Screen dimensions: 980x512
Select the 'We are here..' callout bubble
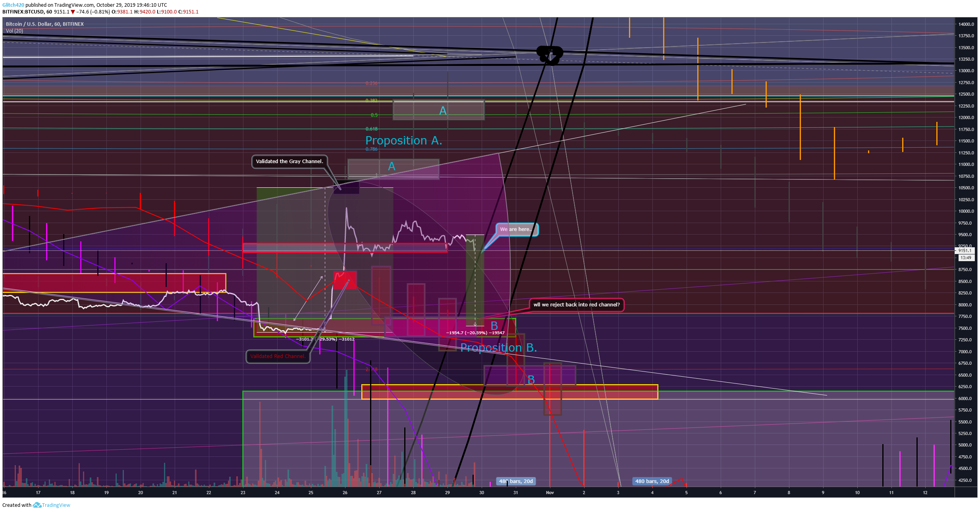517,229
